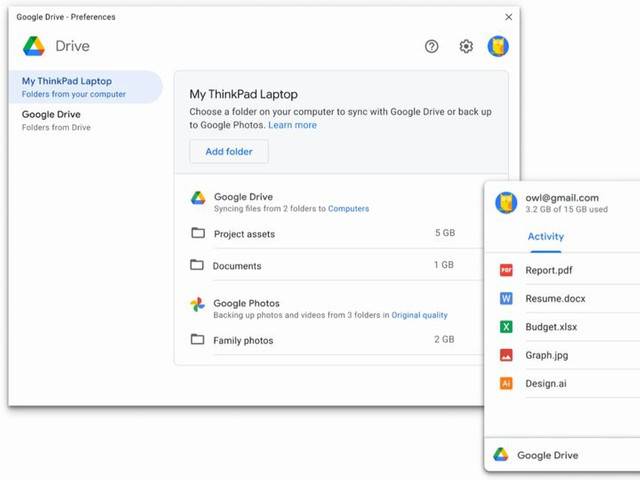Click the Add folder button
Viewport: 640px width, 480px height.
pyautogui.click(x=229, y=152)
